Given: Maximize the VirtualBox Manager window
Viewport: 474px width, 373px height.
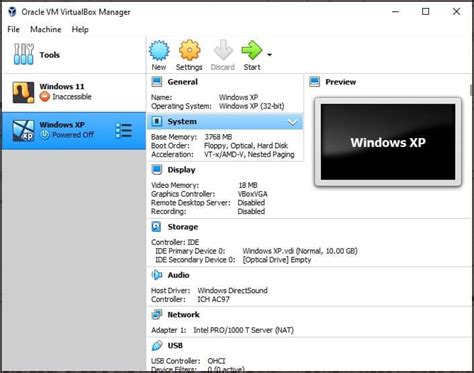Looking at the screenshot, I should click(426, 12).
